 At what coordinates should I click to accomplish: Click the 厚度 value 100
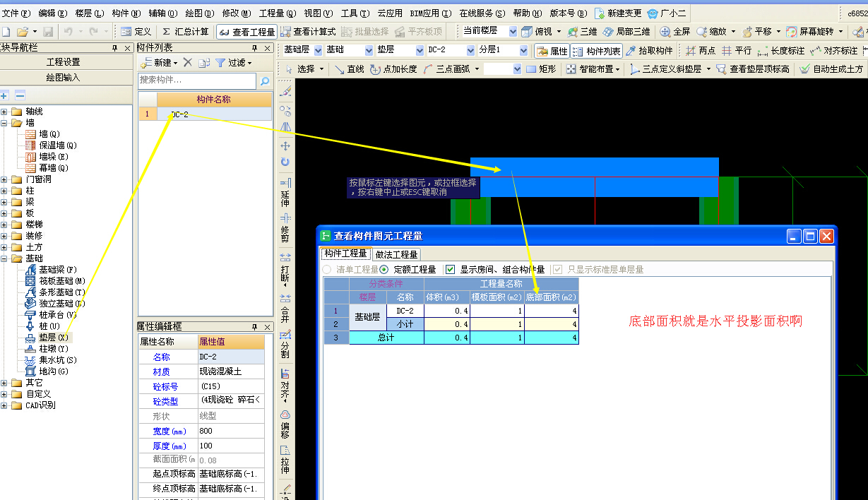tap(230, 446)
